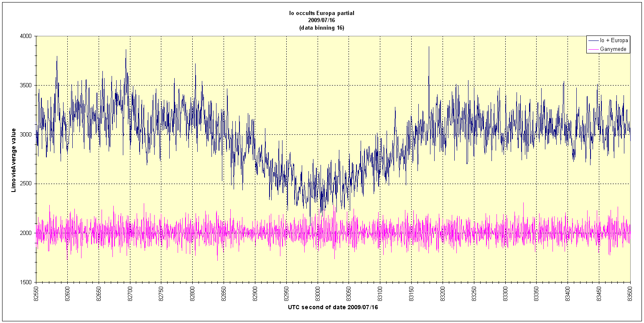Click the date line "2009/07/16" under the title
This screenshot has height=323, width=644.
click(x=322, y=20)
